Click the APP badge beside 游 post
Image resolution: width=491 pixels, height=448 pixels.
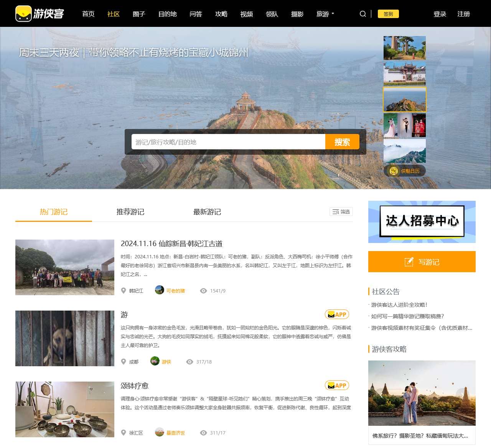(337, 314)
